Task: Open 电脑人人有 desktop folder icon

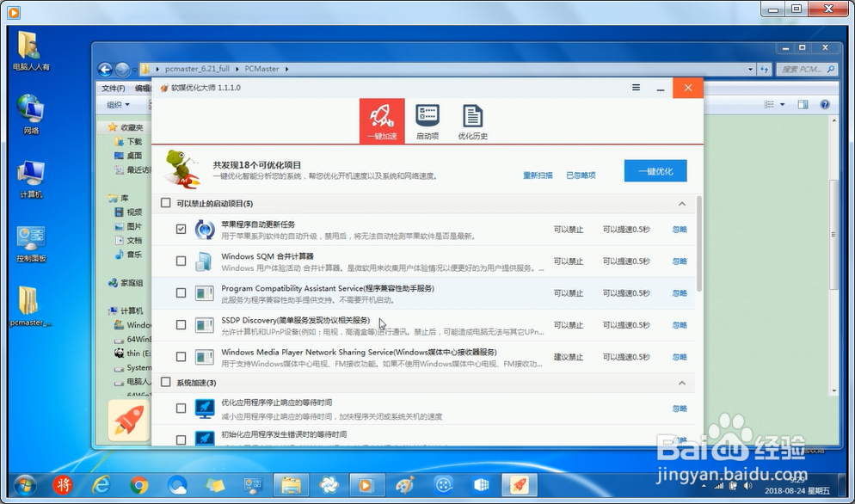Action: 31,52
